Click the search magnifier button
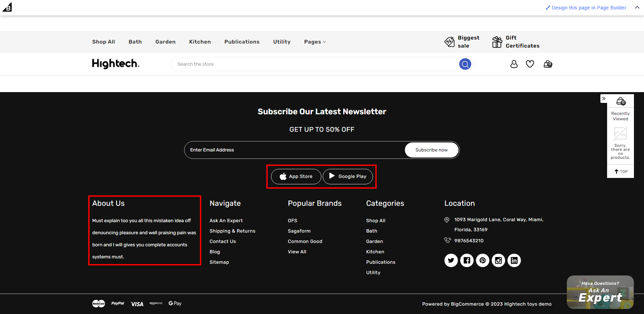 [x=465, y=64]
